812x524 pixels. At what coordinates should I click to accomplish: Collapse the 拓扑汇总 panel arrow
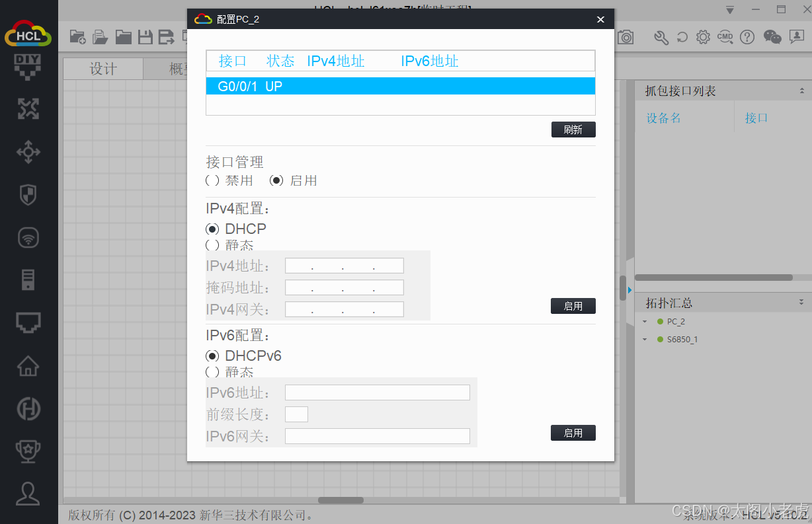[801, 303]
